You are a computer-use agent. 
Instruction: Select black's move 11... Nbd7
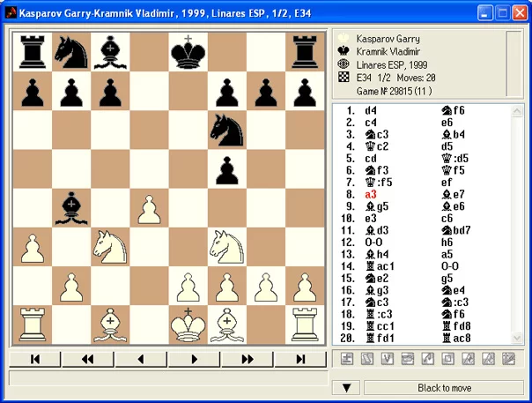coord(456,230)
